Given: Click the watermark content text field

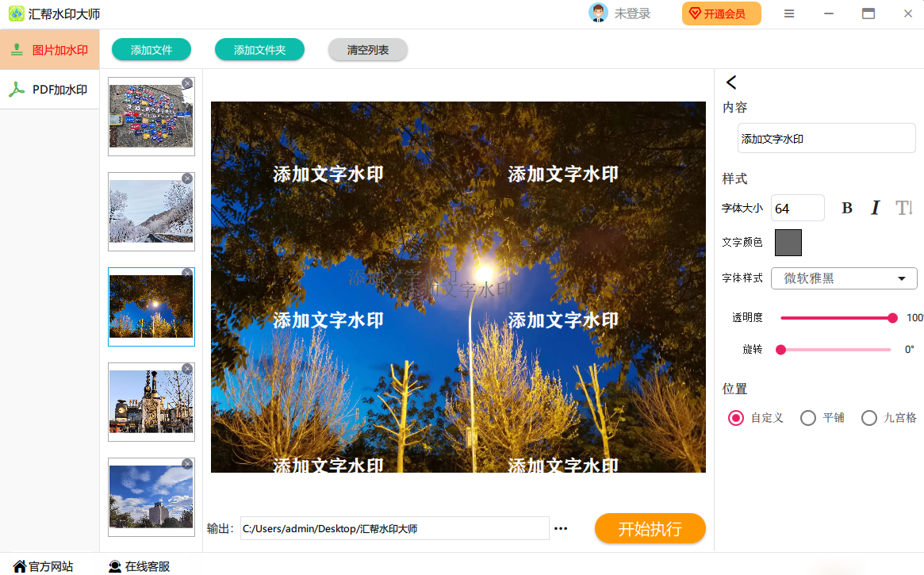Looking at the screenshot, I should tap(826, 139).
